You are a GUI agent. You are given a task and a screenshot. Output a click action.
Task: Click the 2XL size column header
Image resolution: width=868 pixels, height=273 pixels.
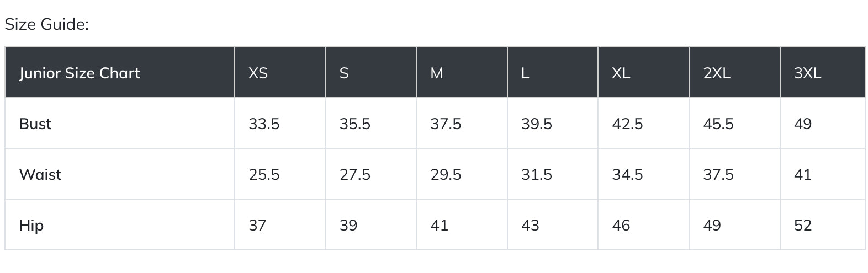[716, 73]
